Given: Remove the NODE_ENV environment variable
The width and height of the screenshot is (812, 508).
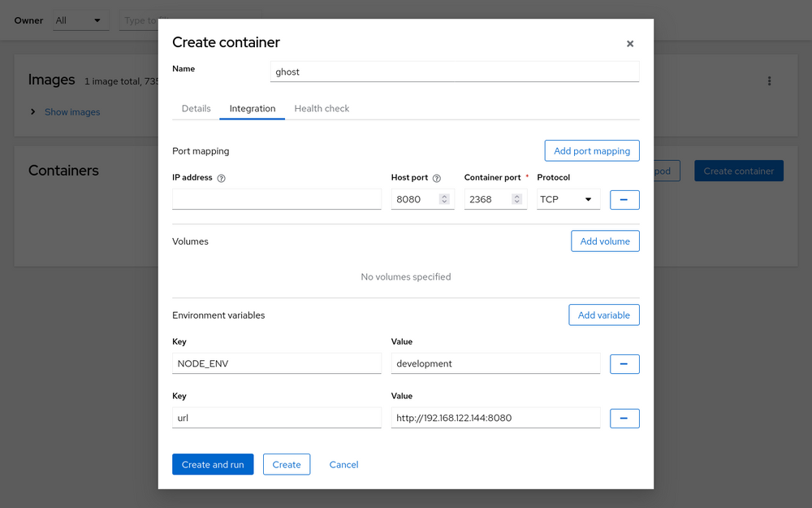Looking at the screenshot, I should tap(624, 363).
